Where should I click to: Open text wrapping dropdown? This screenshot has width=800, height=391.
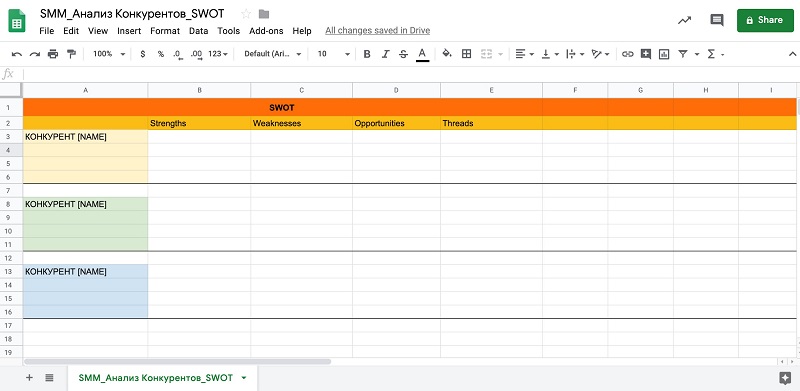(x=575, y=54)
